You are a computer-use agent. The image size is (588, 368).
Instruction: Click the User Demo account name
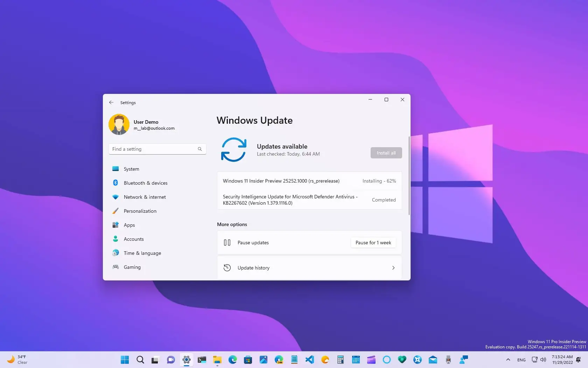pyautogui.click(x=146, y=122)
